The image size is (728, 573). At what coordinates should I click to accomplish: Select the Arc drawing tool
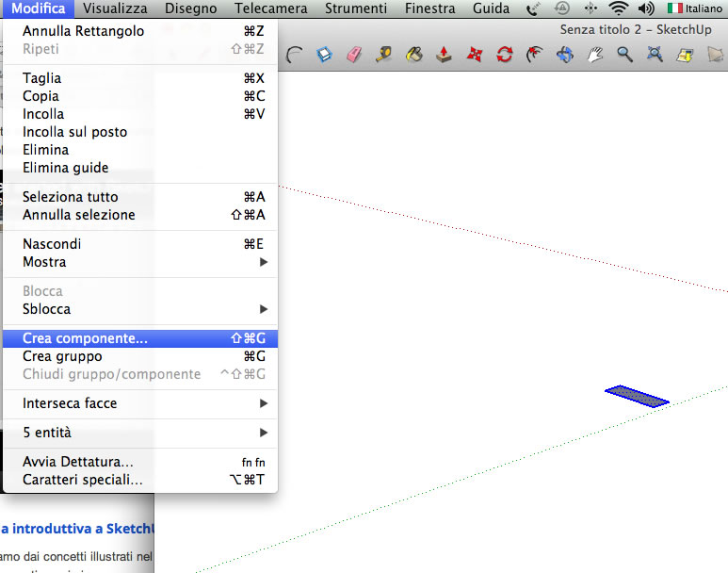click(295, 55)
